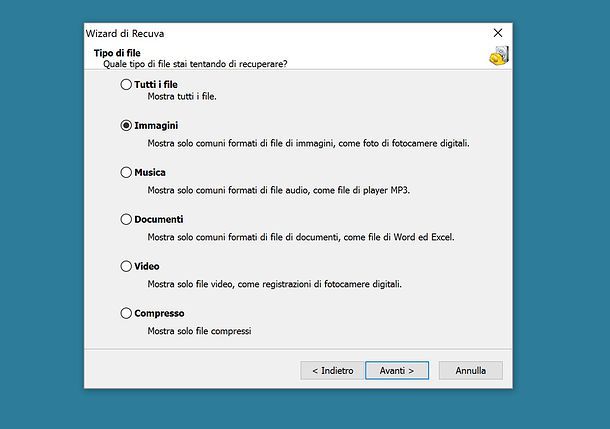The image size is (610, 429).
Task: Click the 'Tipo di file' heading
Action: (117, 53)
